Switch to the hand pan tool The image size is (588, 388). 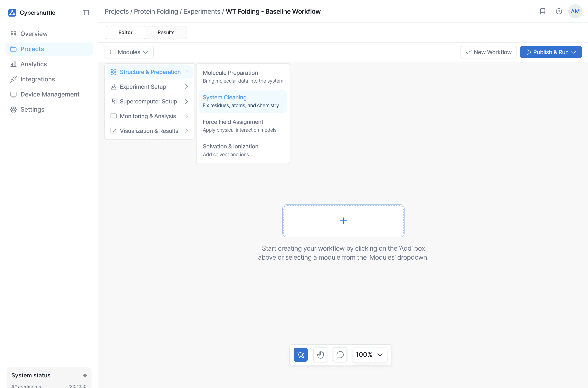(x=320, y=354)
